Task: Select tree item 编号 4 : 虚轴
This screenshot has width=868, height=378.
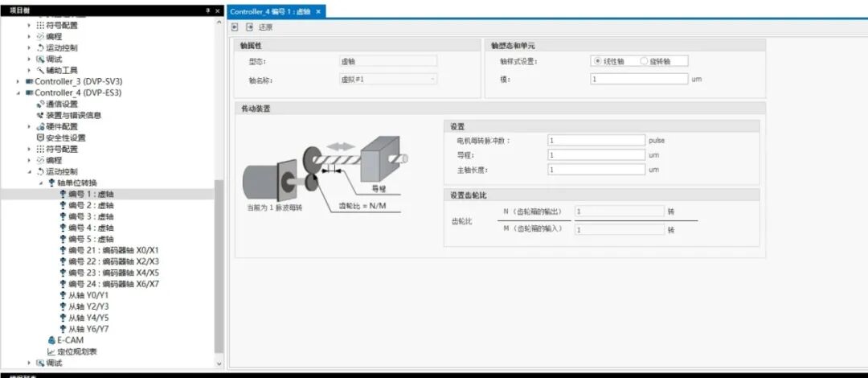Action: tap(92, 228)
